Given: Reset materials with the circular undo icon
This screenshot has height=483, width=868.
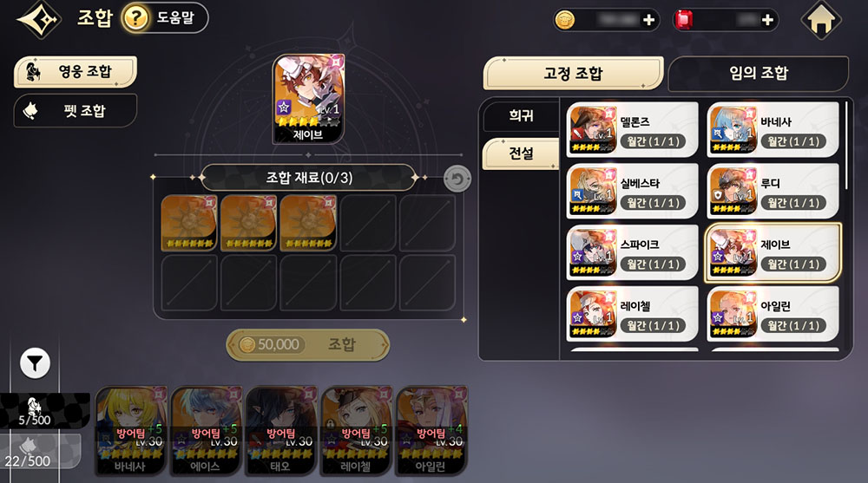Looking at the screenshot, I should pyautogui.click(x=457, y=179).
